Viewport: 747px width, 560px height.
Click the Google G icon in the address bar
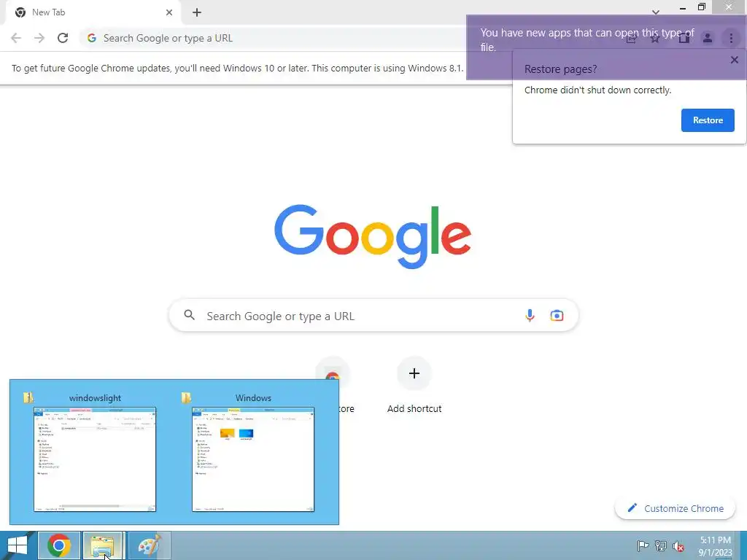(x=91, y=38)
